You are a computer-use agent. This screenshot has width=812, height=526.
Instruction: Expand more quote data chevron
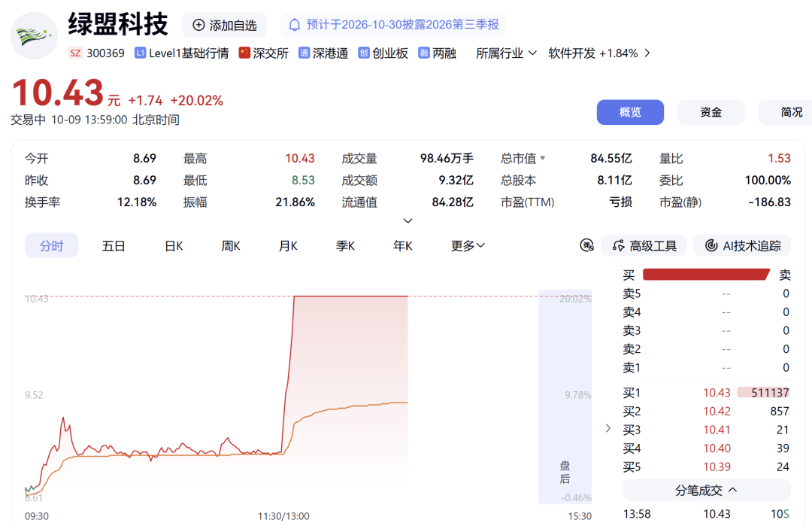coord(408,220)
